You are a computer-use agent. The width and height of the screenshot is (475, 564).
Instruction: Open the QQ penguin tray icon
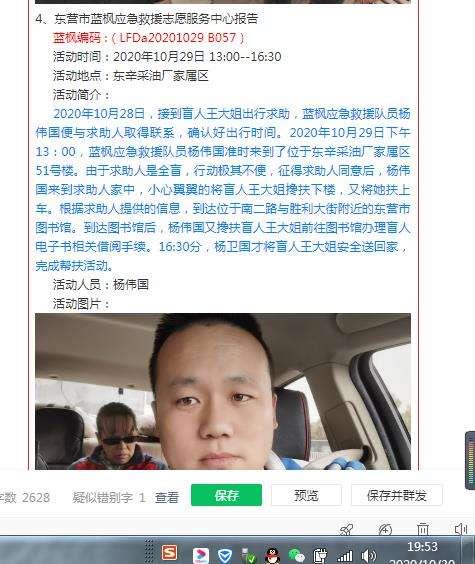click(272, 556)
